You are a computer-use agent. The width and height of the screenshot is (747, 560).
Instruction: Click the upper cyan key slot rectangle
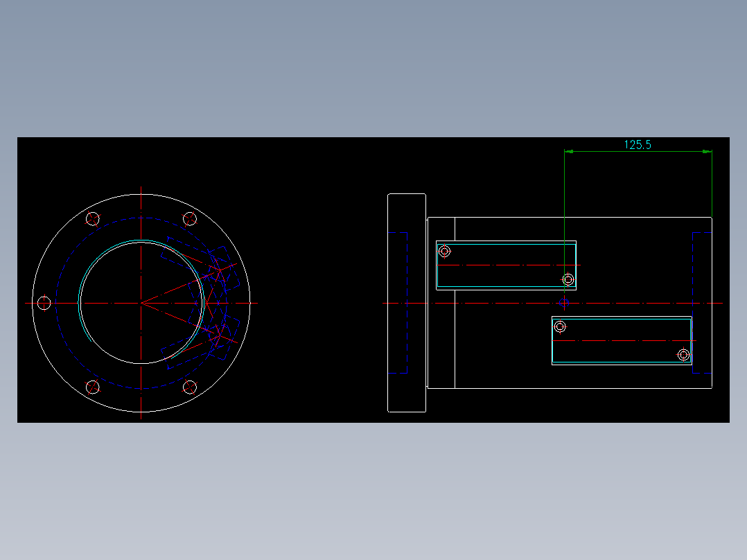coord(506,244)
